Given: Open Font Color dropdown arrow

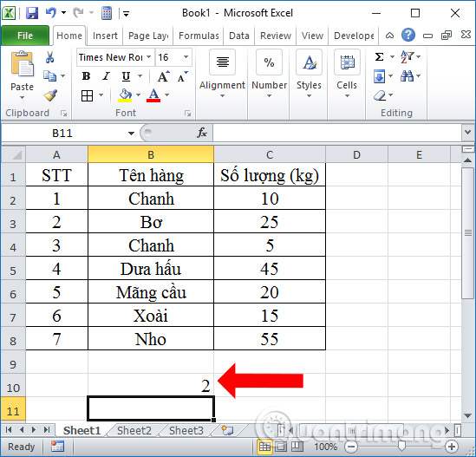Looking at the screenshot, I should pos(167,95).
